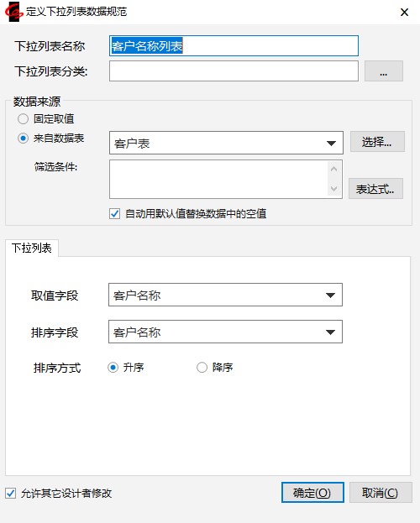This screenshot has height=523, width=420.
Task: Expand the 客户表 data table dropdown
Action: pyautogui.click(x=331, y=143)
